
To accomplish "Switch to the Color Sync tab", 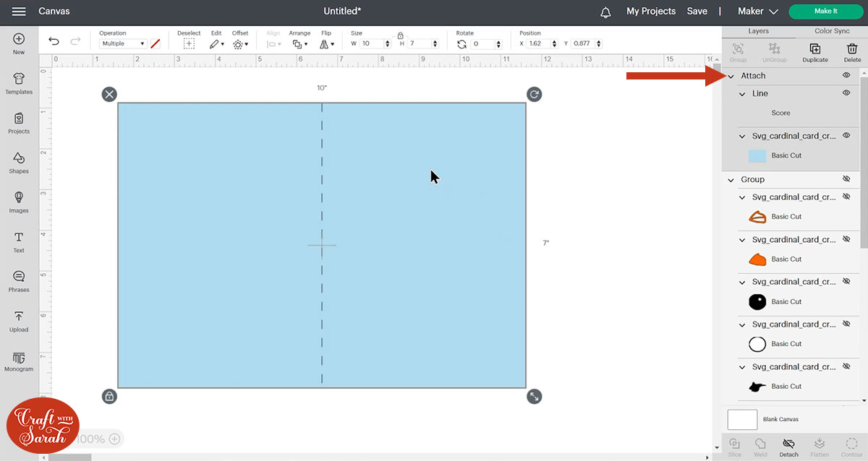I will pyautogui.click(x=832, y=31).
